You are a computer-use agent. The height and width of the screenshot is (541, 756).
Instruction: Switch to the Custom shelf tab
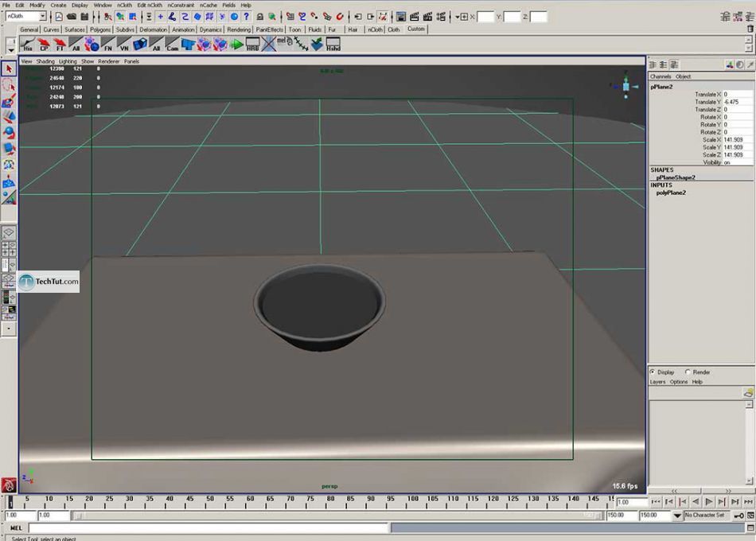pyautogui.click(x=415, y=29)
